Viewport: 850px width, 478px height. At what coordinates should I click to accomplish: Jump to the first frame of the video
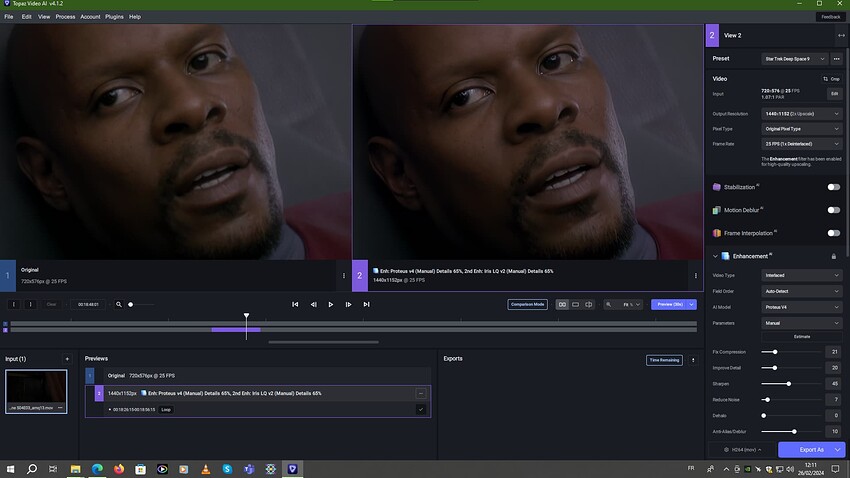pos(295,305)
